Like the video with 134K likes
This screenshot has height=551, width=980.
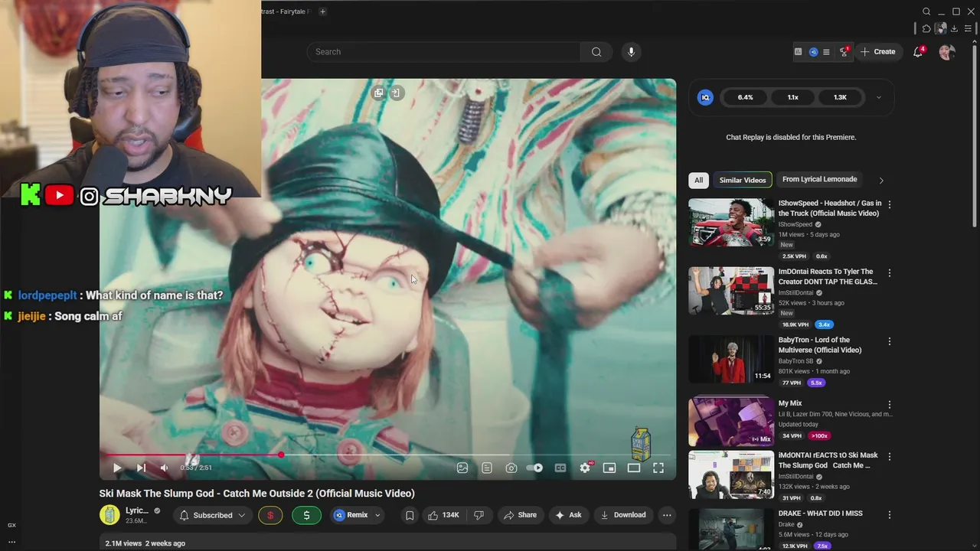click(443, 515)
